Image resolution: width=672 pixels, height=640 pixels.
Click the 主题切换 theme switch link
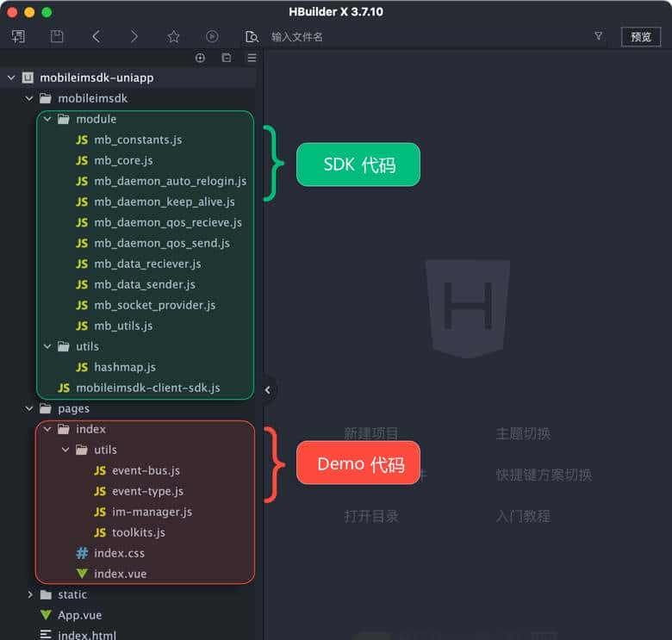(523, 433)
